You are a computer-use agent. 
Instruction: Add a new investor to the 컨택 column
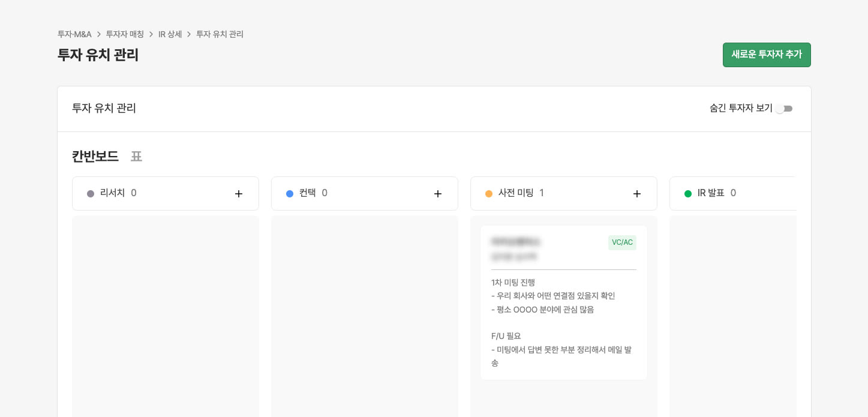pyautogui.click(x=438, y=194)
